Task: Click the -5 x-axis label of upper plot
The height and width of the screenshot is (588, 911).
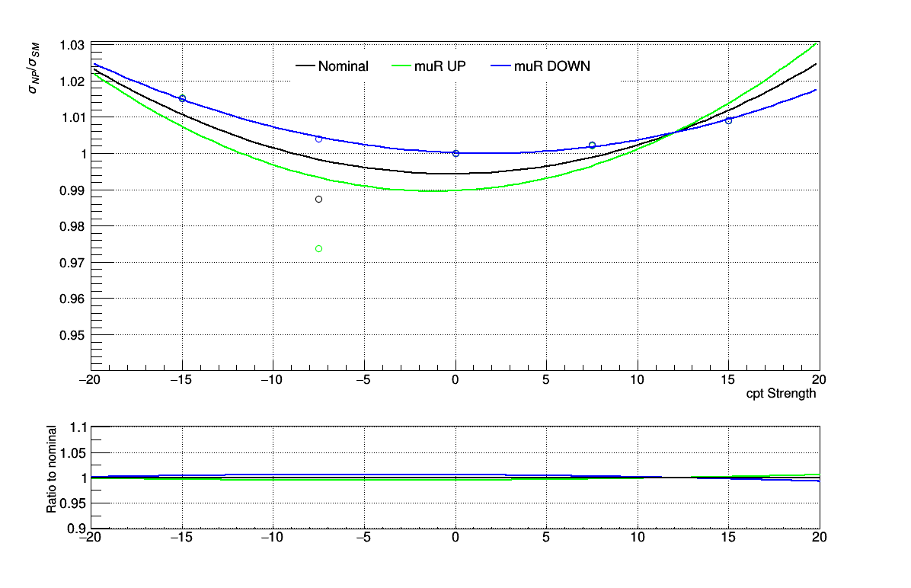Action: 363,380
